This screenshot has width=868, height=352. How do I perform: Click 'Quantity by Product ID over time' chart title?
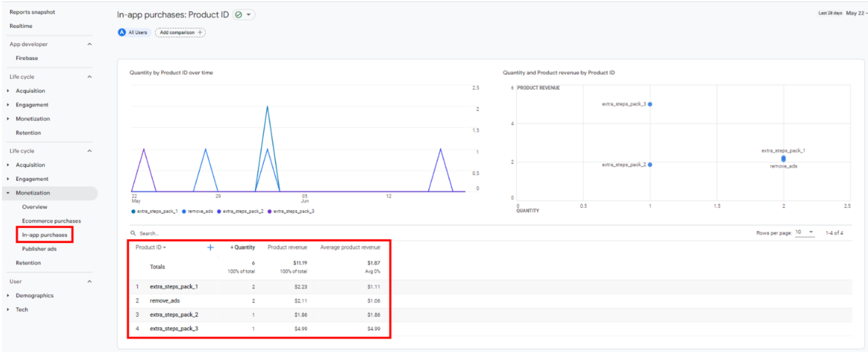(x=171, y=73)
